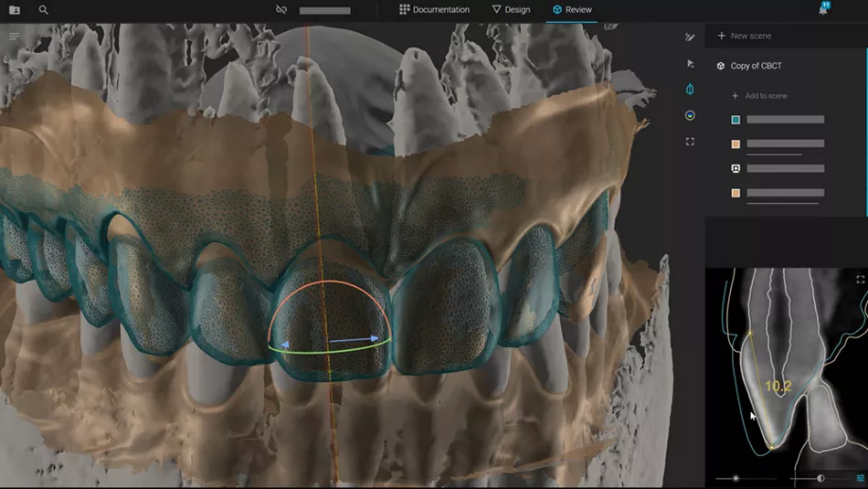Open the patient folder icon
Viewport: 868px width, 489px height.
coord(14,10)
